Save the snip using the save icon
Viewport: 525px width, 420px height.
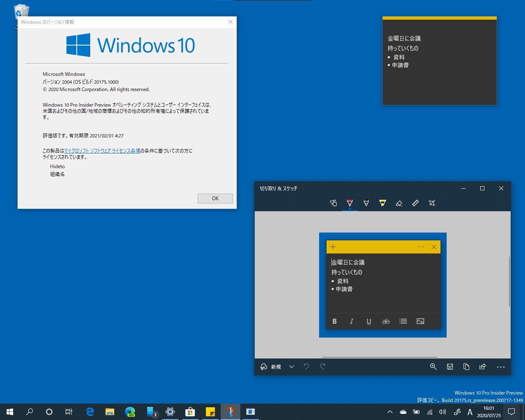[x=450, y=367]
